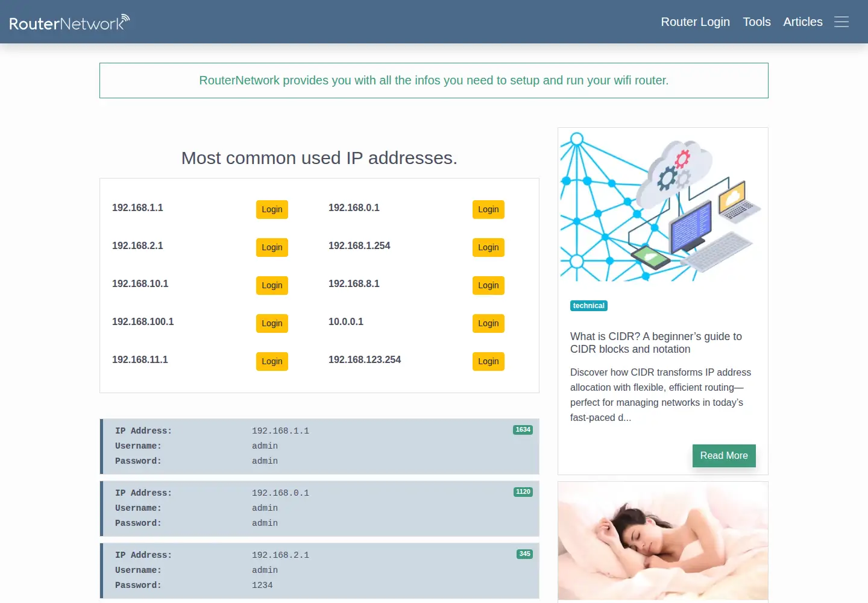Click the 192.168.123.254 address text
The height and width of the screenshot is (603, 868).
pos(365,359)
